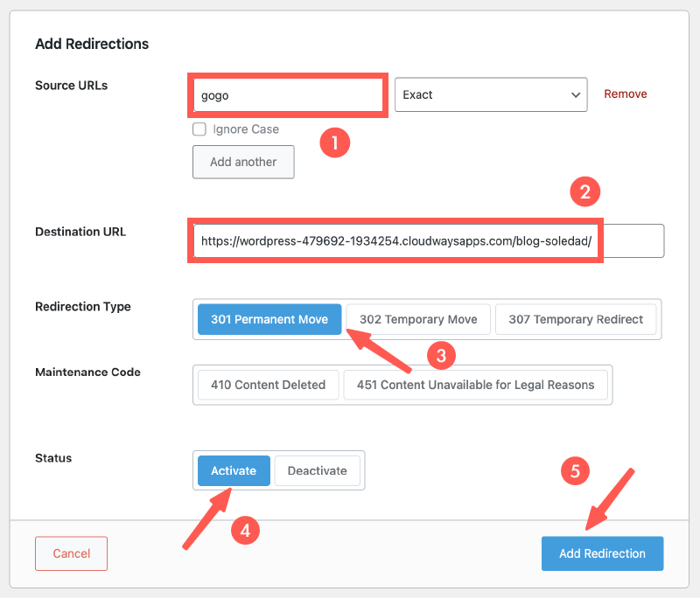Image resolution: width=700 pixels, height=598 pixels.
Task: Switch the status to Deactivate
Action: (317, 470)
